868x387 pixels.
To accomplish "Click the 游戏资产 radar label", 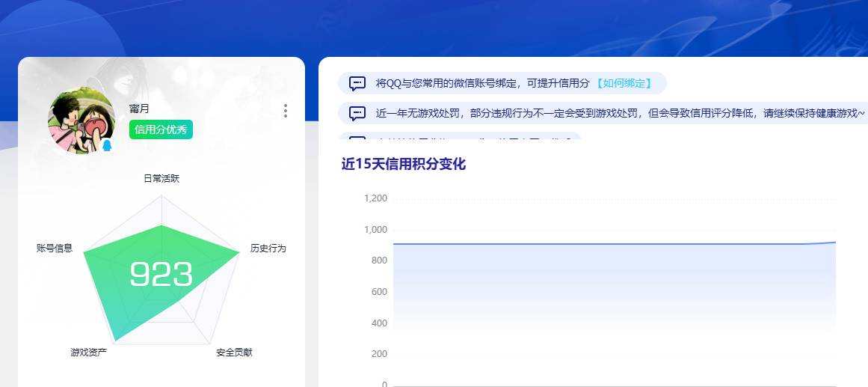I will 88,352.
